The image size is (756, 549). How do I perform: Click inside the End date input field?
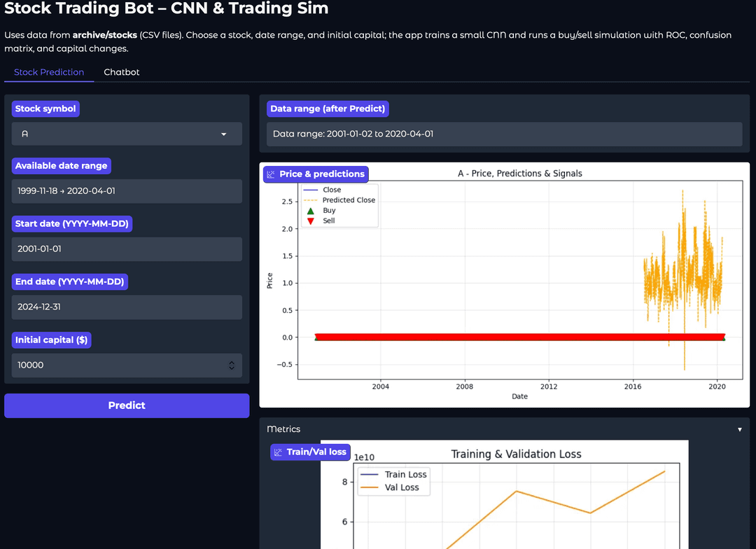tap(126, 307)
